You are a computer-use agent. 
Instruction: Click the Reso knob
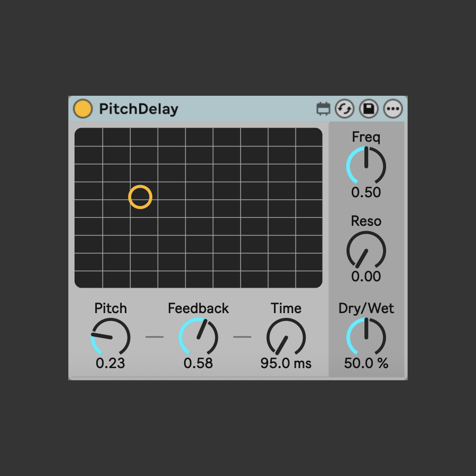point(366,250)
